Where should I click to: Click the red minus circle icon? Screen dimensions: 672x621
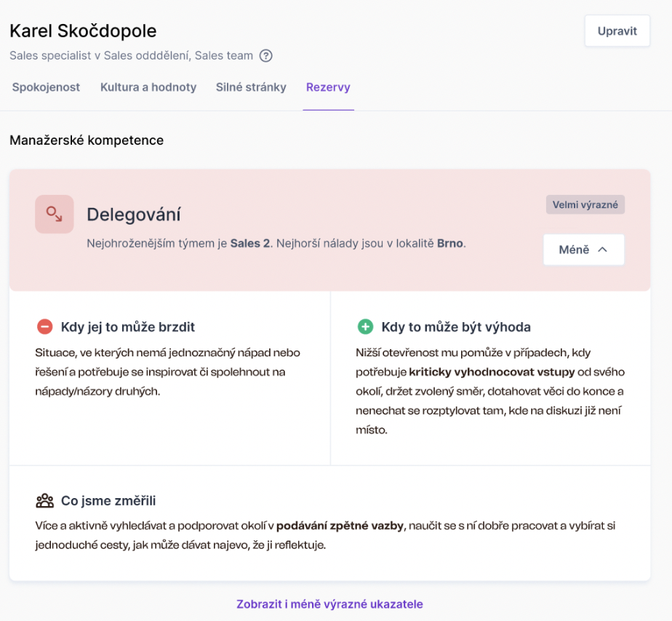(x=44, y=326)
